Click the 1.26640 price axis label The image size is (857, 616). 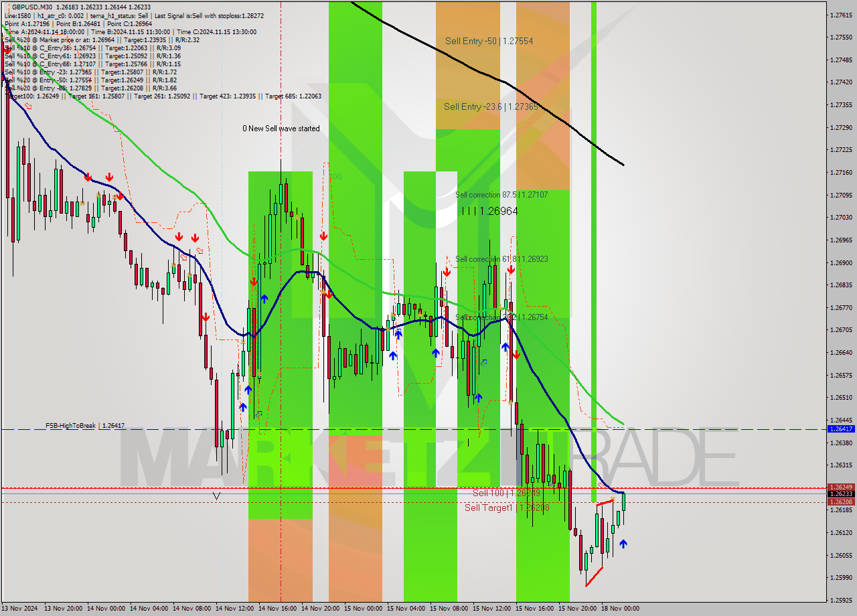point(840,352)
